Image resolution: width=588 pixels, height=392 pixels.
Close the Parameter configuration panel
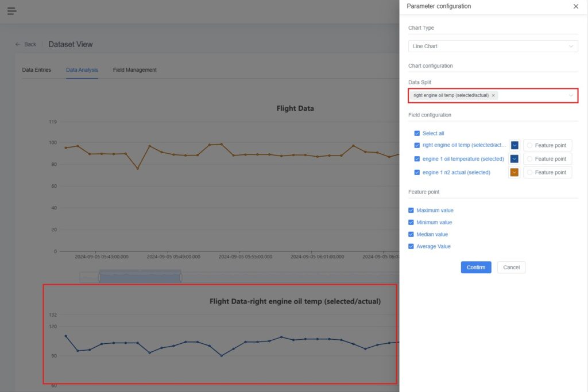576,6
